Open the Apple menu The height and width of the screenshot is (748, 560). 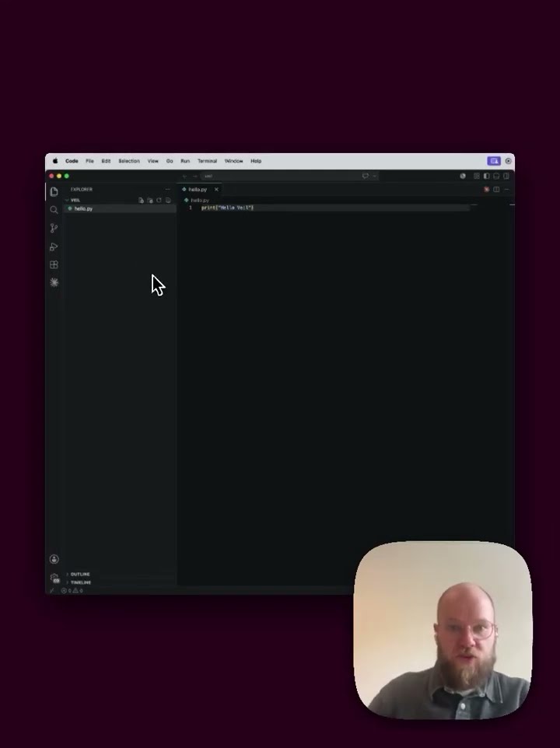(55, 161)
